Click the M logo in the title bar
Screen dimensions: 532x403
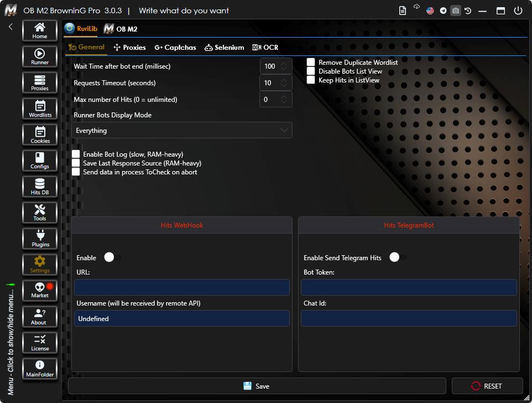pos(11,10)
